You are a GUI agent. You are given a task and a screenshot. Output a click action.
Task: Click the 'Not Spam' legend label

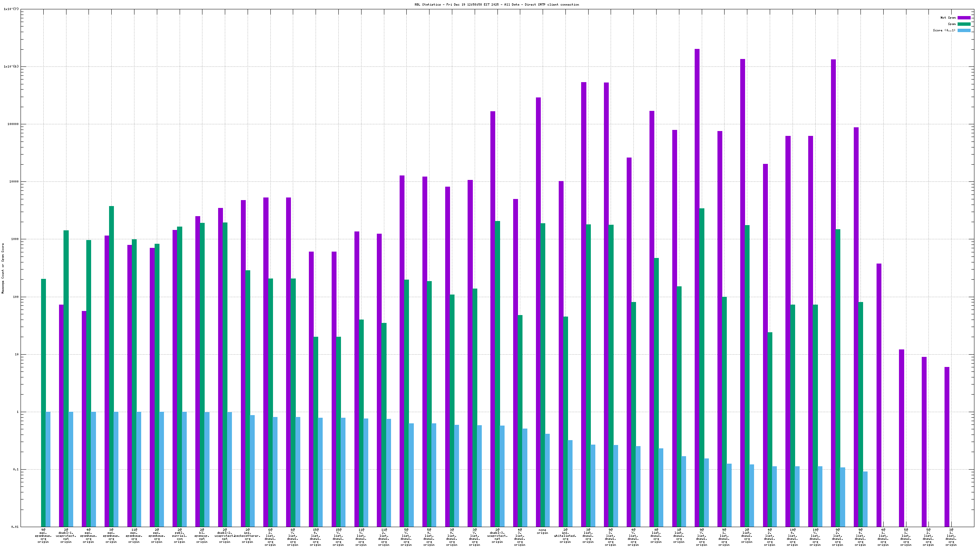tap(948, 18)
